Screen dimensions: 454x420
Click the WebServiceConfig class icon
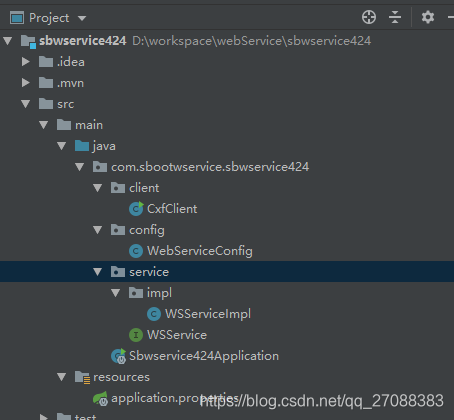click(136, 251)
